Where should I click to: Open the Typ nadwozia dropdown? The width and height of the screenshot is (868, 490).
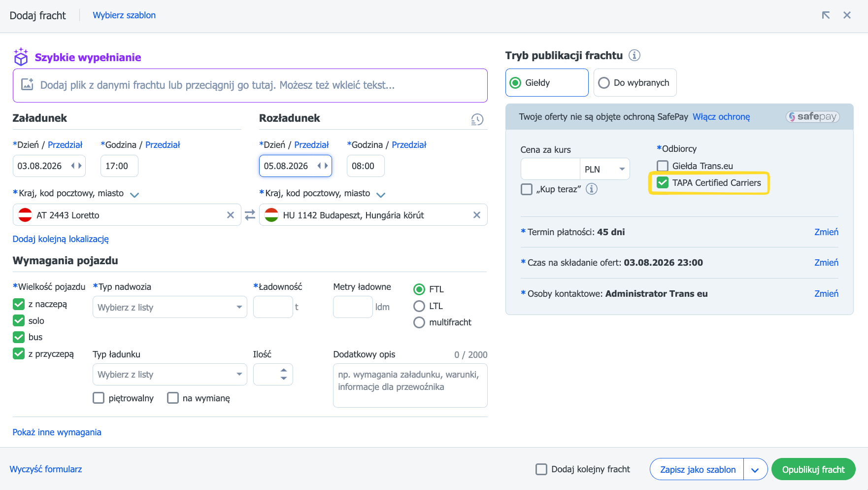[170, 307]
